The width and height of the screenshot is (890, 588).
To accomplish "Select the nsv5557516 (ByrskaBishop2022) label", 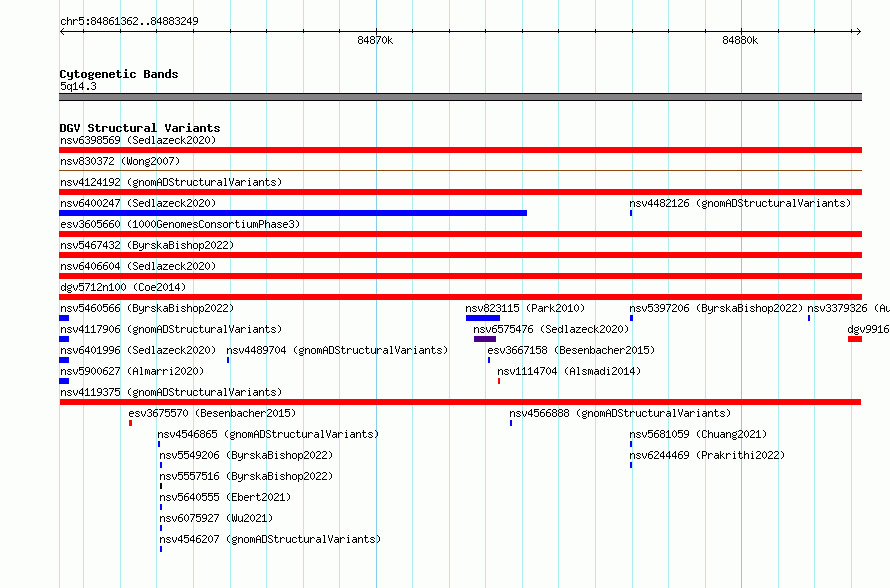I will [x=246, y=476].
